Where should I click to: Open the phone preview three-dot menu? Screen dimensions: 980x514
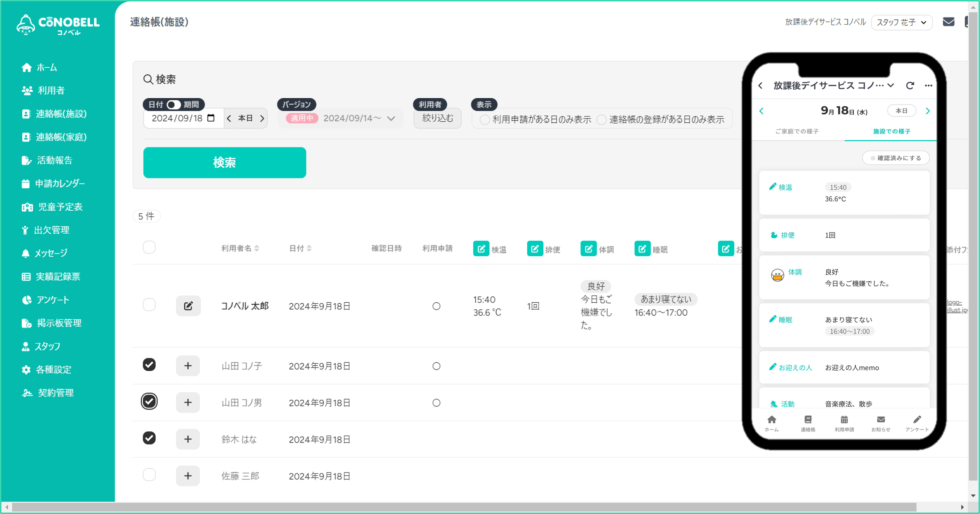pyautogui.click(x=928, y=85)
